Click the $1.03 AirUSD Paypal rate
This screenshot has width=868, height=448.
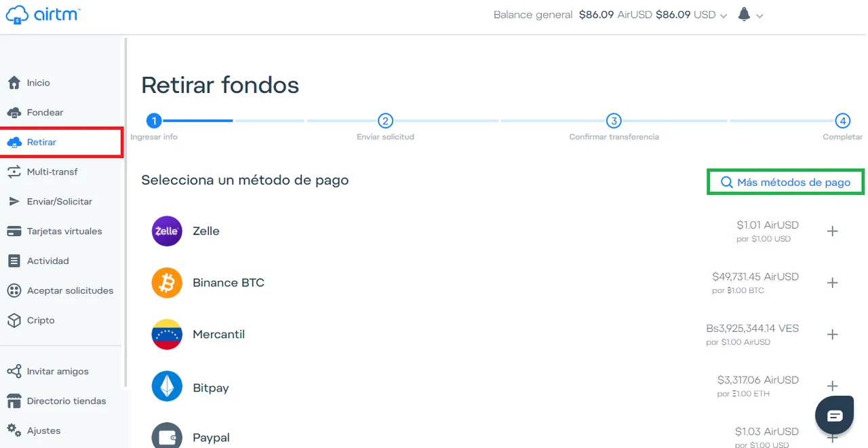pos(767,431)
